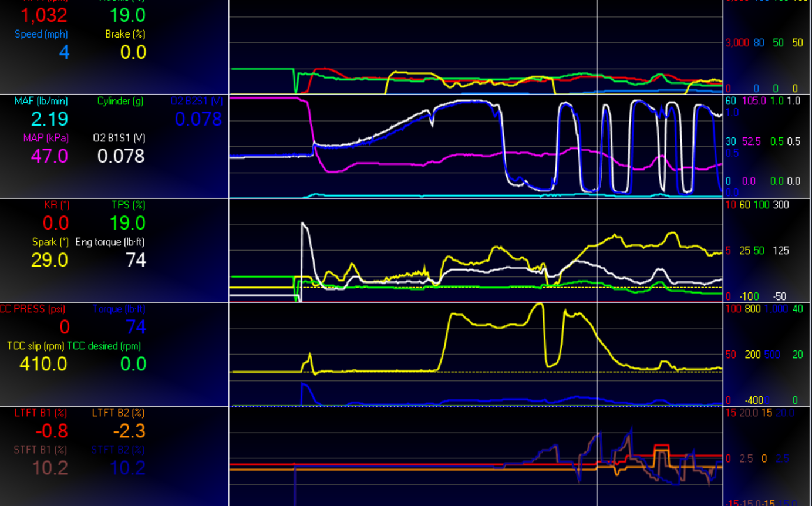Screen dimensions: 812x506
Task: Click the Brake (%) label
Action: pos(125,34)
